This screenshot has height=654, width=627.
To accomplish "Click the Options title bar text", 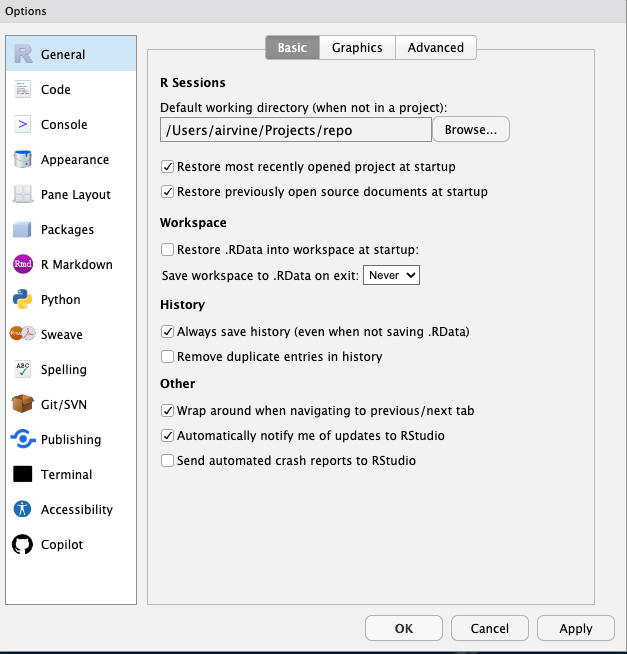I will point(25,11).
